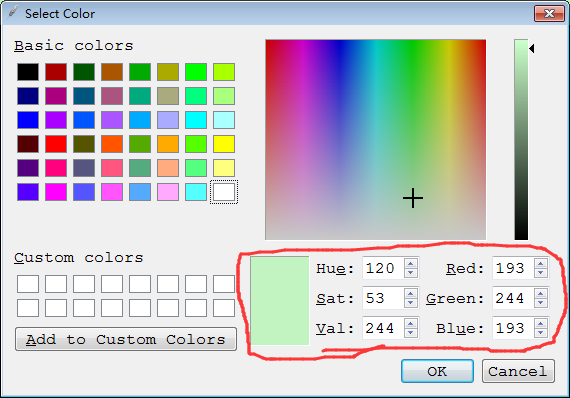Click the Val input field showing 244

383,328
